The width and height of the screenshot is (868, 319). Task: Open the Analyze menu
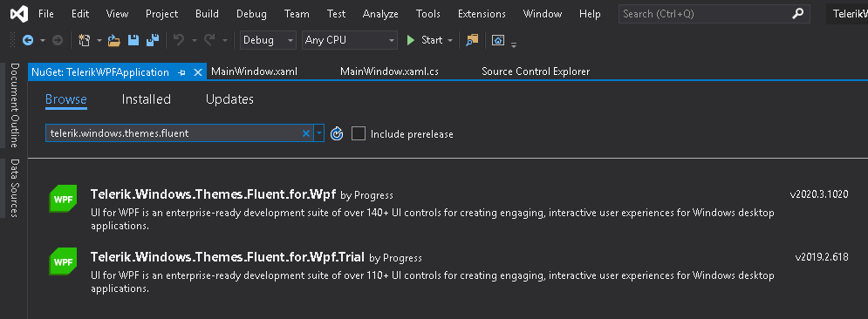click(x=381, y=14)
